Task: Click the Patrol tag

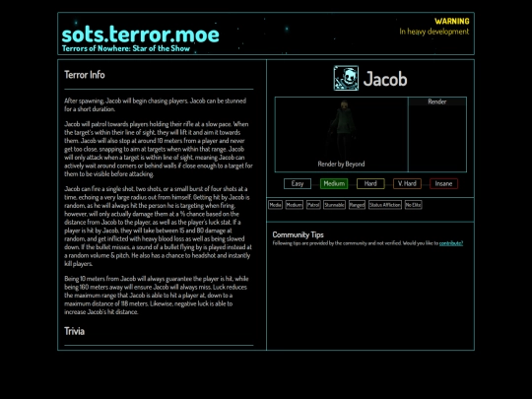Action: click(x=313, y=205)
